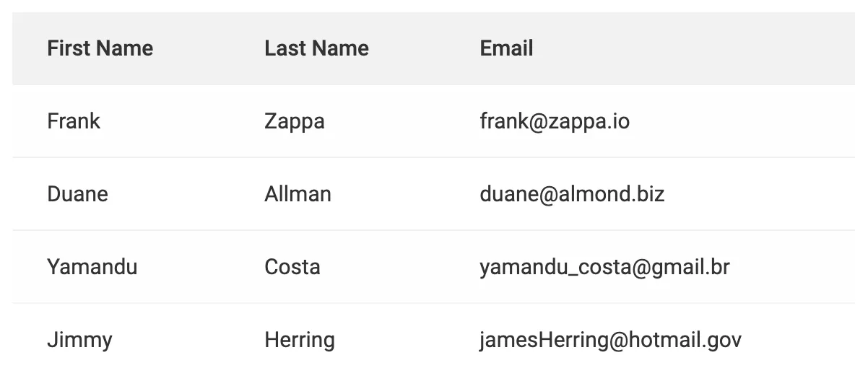Click the Herring last name cell
The height and width of the screenshot is (381, 868).
299,340
